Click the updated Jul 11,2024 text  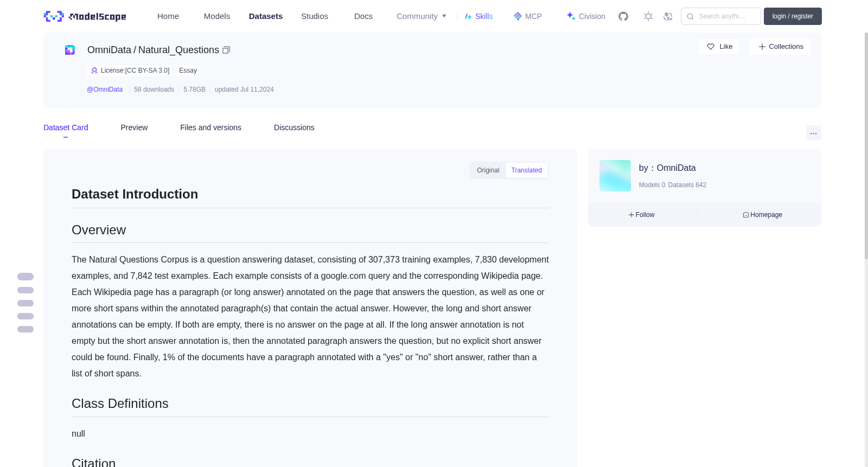pyautogui.click(x=244, y=89)
